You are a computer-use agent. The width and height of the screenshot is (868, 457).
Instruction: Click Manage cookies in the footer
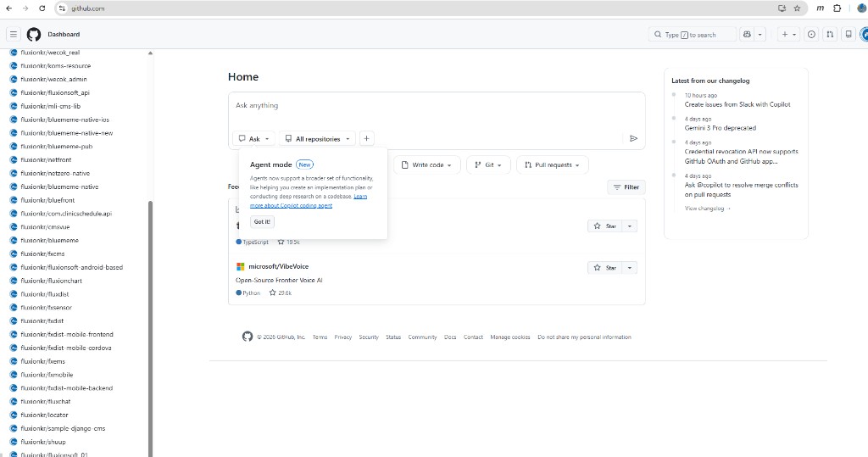click(x=509, y=337)
